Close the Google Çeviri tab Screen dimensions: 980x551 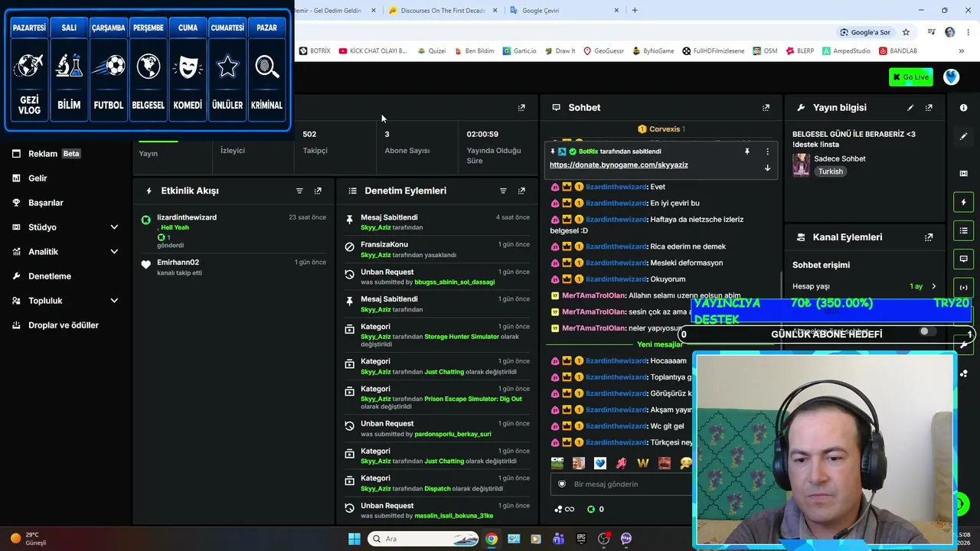tap(616, 10)
